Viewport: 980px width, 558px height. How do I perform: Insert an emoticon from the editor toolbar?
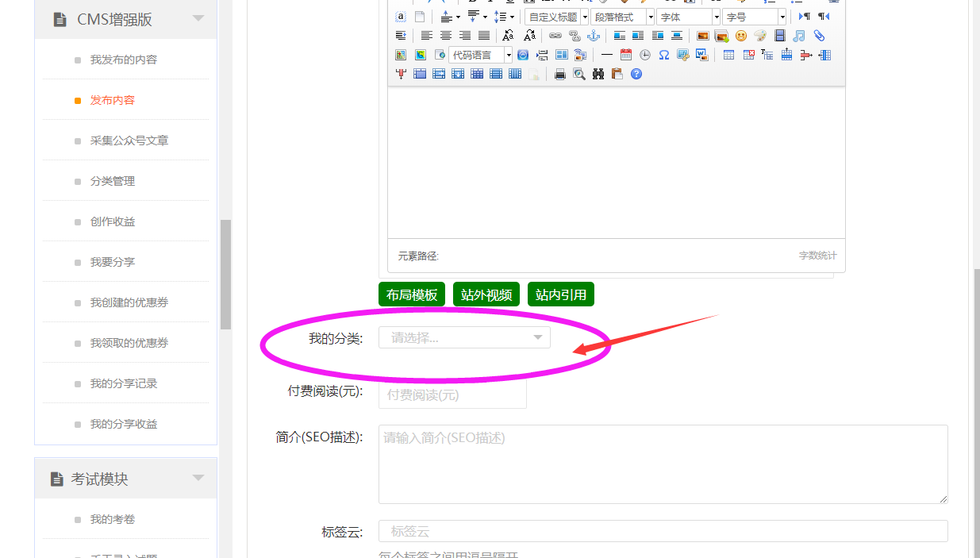741,36
